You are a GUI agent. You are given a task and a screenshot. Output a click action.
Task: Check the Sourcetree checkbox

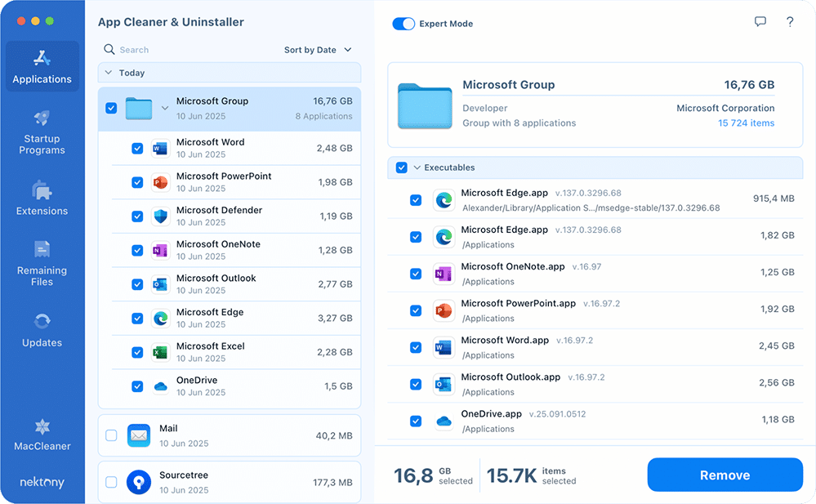(111, 482)
